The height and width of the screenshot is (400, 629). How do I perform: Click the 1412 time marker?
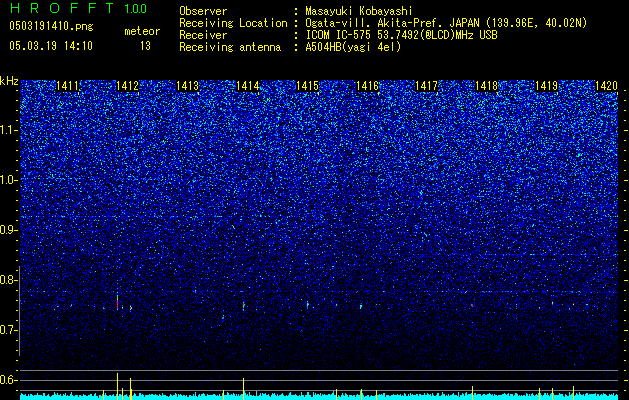coord(127,86)
